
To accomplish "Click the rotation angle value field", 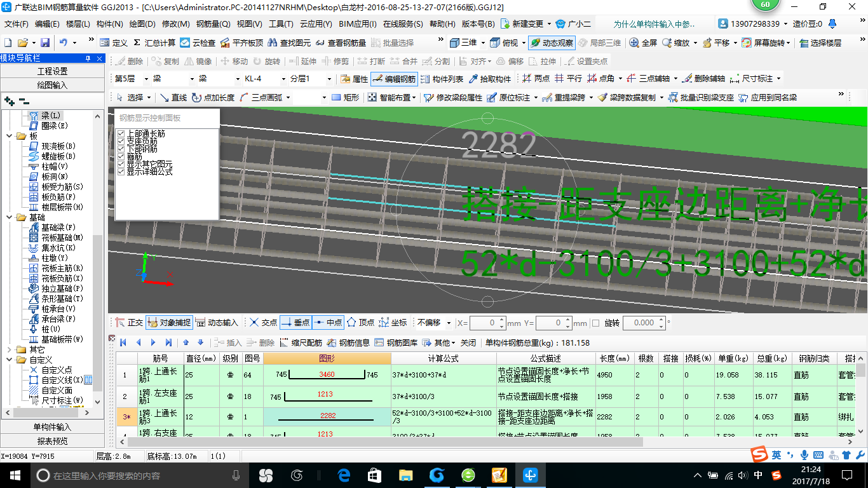I will pyautogui.click(x=643, y=323).
